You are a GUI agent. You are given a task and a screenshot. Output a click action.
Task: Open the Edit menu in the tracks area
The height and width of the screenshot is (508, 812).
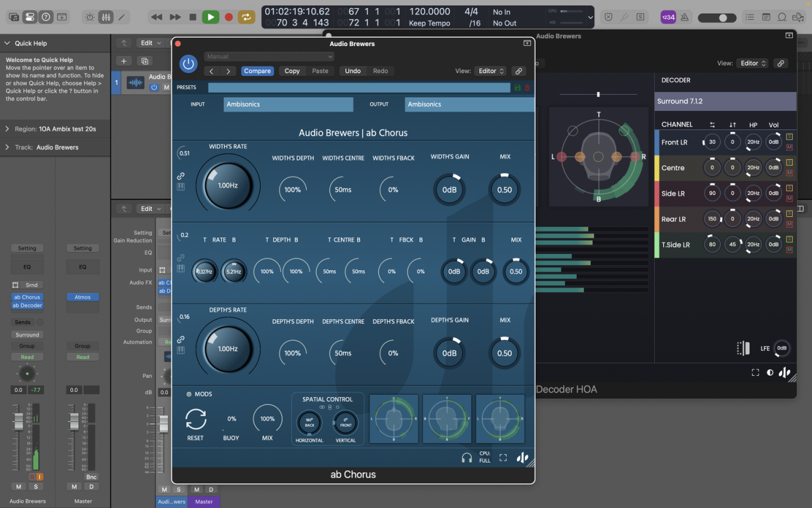click(150, 43)
